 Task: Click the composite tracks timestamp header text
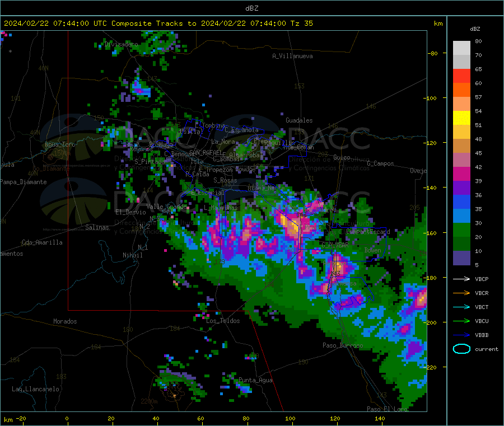click(x=158, y=24)
